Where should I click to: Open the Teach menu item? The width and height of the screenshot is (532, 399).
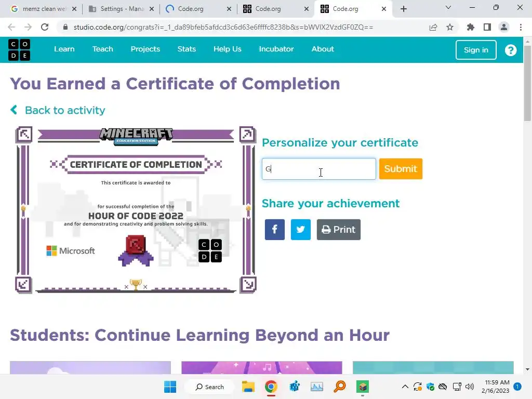[103, 49]
